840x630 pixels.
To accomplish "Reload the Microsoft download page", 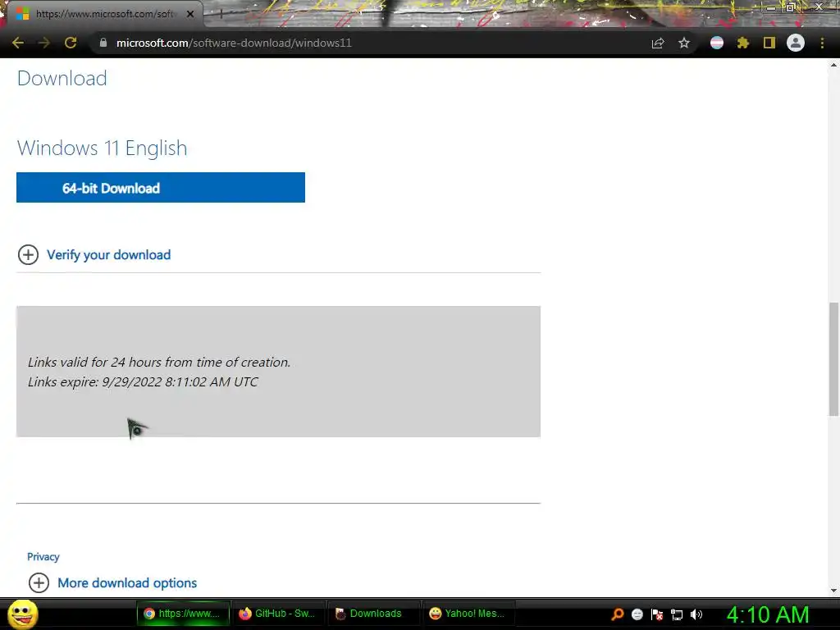I will [x=71, y=43].
